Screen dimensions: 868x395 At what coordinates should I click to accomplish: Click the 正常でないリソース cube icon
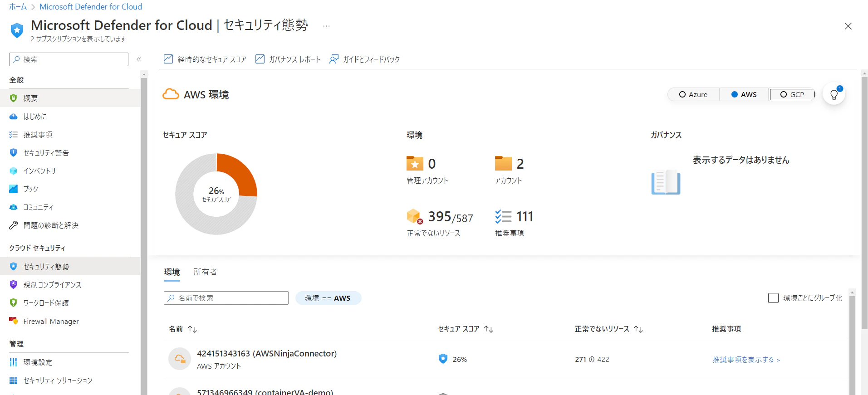[415, 216]
